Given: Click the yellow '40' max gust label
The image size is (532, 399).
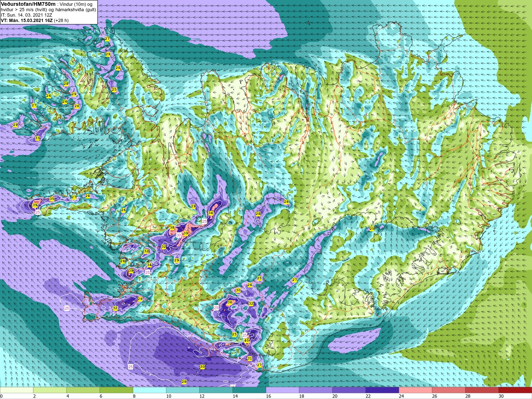Looking at the screenshot, I should point(246,340).
